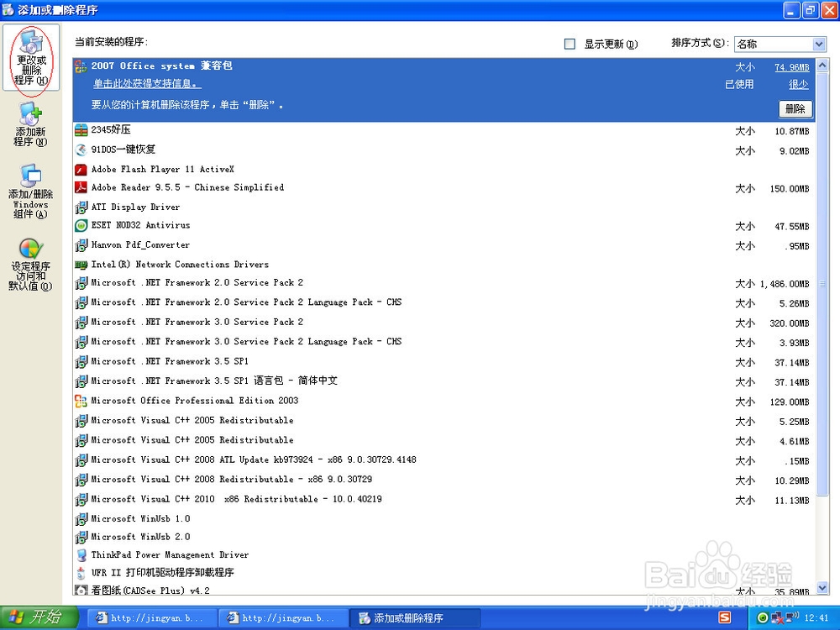Screen dimensions: 840x630
Task: Open the Windows 开始 Start button
Action: tap(39, 617)
